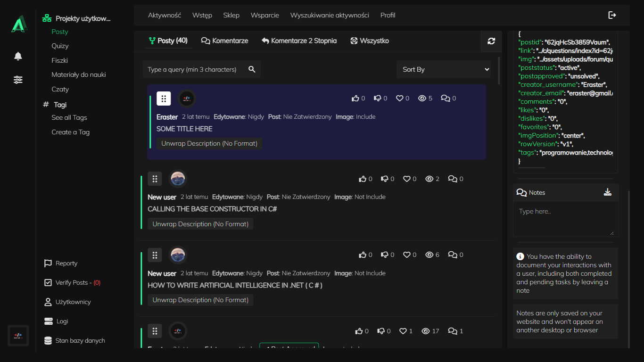Click thumbs-up icon on Eraster's post
Screen dimensions: 644x362
tap(355, 99)
